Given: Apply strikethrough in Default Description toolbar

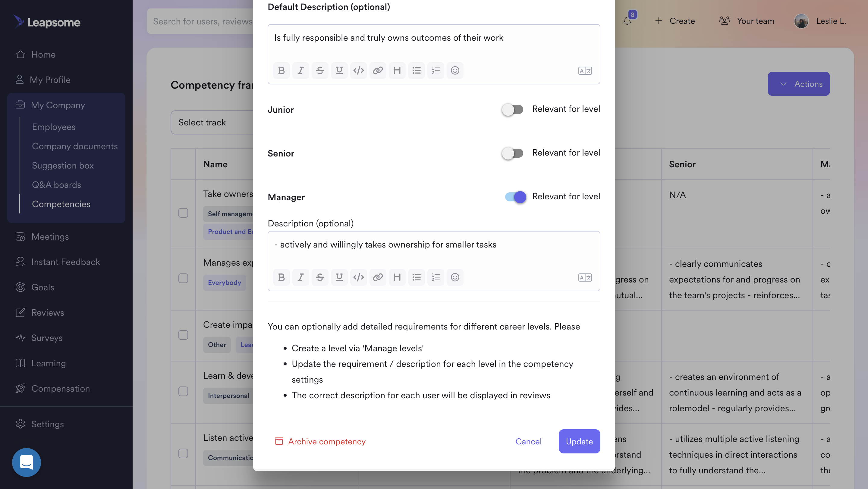Looking at the screenshot, I should 320,71.
